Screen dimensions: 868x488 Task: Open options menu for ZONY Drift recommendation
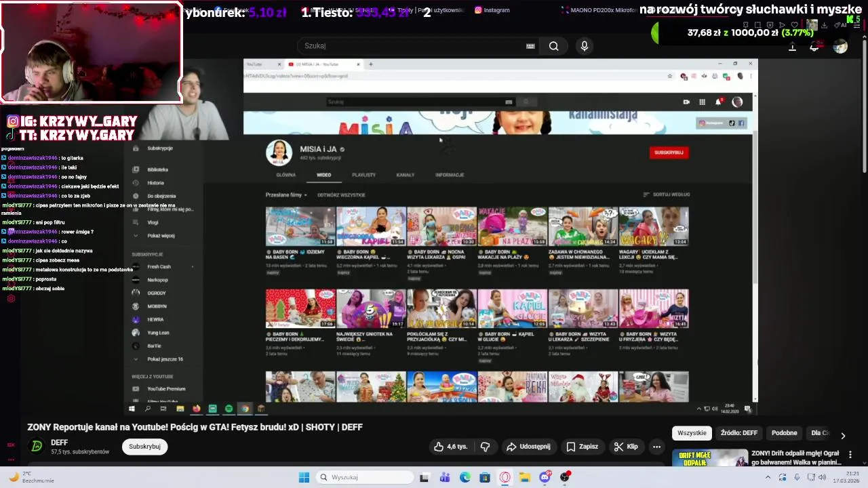coord(850,455)
